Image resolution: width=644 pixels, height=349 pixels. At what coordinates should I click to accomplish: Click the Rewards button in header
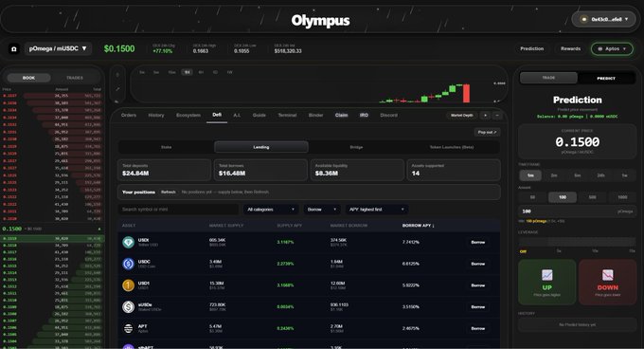point(570,49)
